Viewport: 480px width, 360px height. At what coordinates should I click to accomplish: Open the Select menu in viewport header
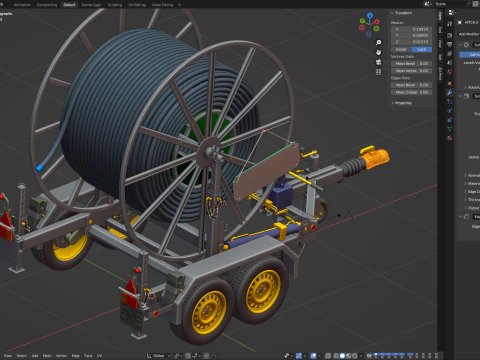tap(22, 356)
